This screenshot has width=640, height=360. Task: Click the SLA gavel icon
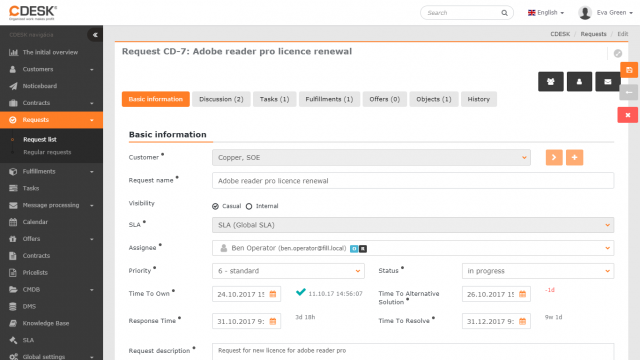(x=13, y=340)
